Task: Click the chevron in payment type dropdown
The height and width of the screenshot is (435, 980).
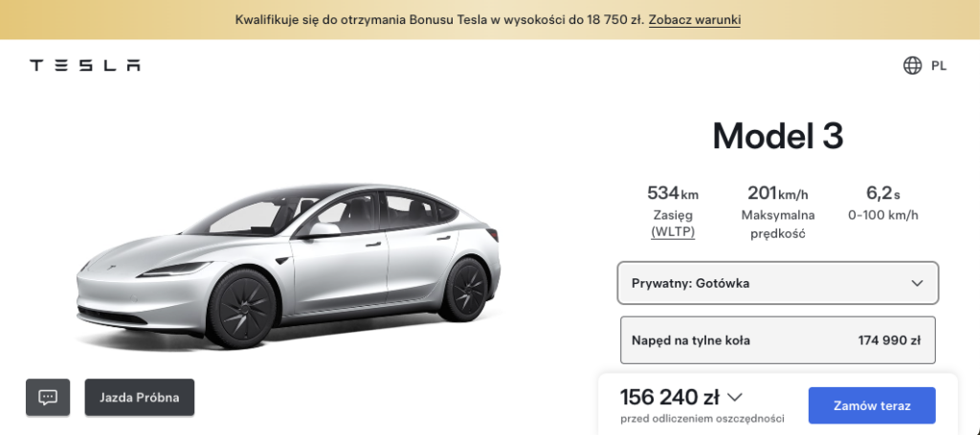Action: pyautogui.click(x=917, y=283)
